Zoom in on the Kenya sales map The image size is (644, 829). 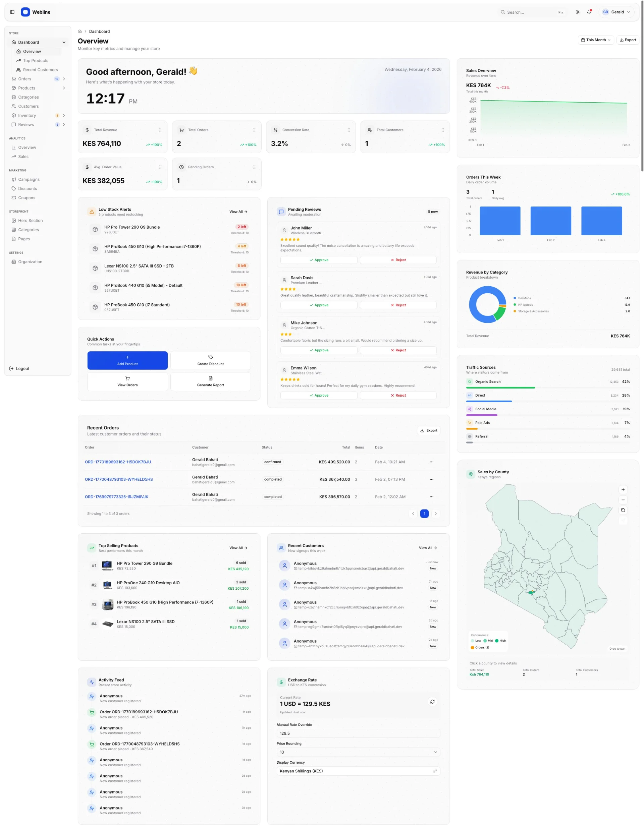tap(623, 490)
